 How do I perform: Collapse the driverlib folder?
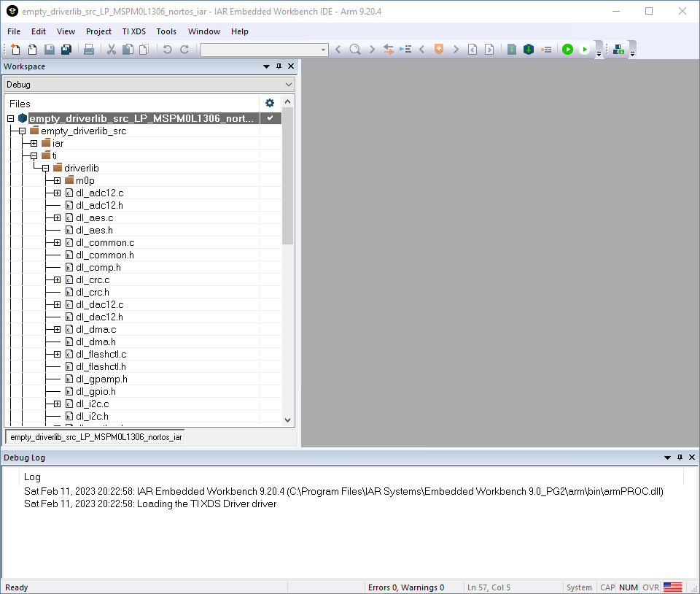[x=45, y=168]
